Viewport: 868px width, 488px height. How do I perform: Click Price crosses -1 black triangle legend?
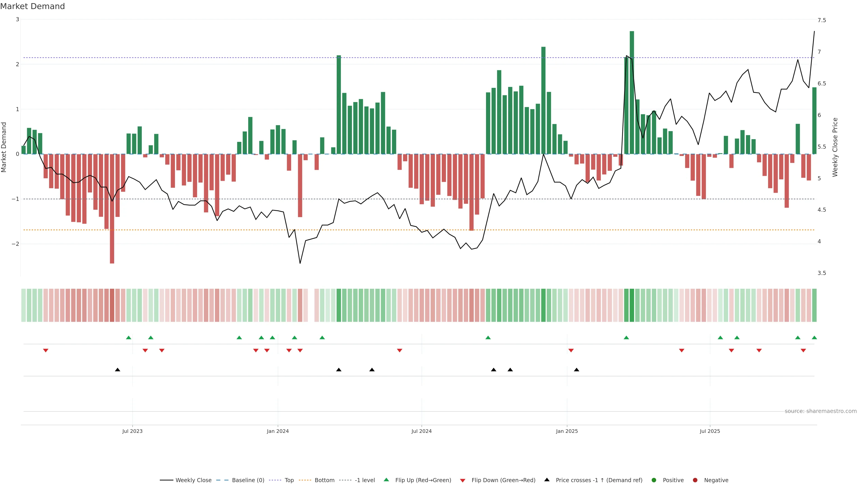[x=547, y=480]
